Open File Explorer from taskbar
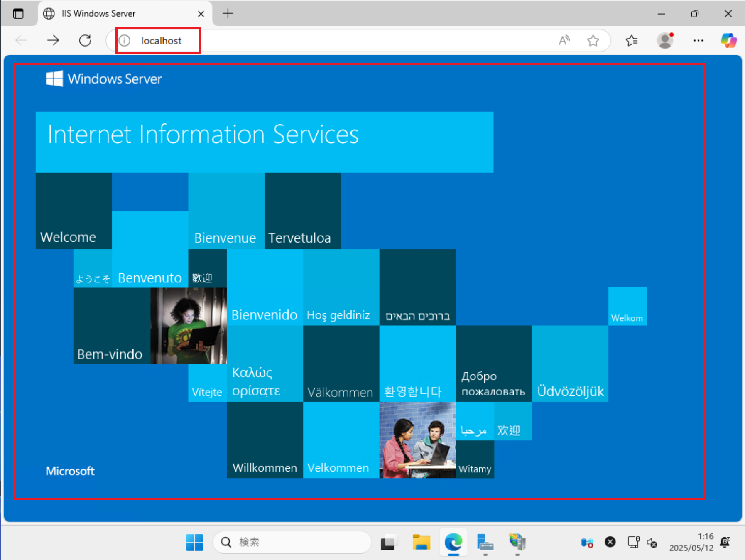The height and width of the screenshot is (560, 745). (x=421, y=542)
